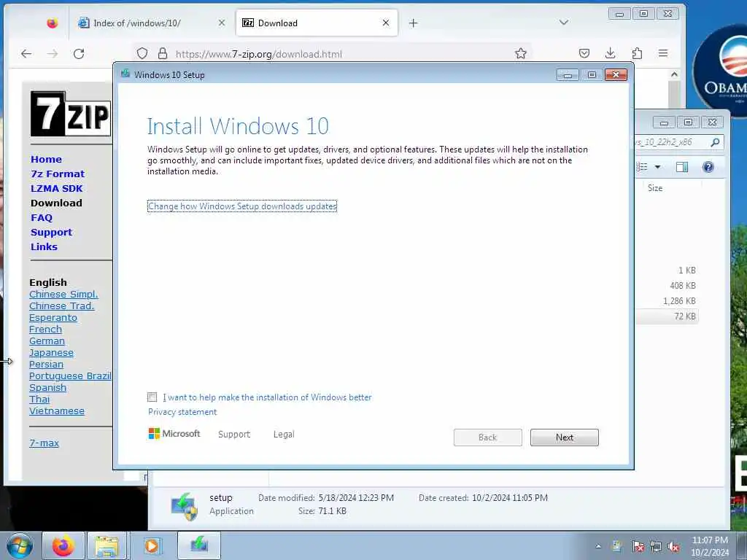Open the FAQ link
The height and width of the screenshot is (560, 747).
tap(42, 217)
